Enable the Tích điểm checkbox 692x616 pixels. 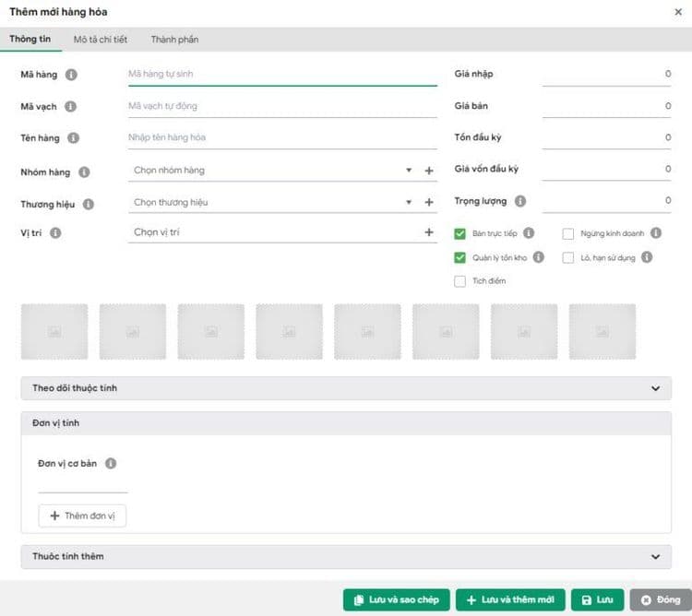coord(459,281)
